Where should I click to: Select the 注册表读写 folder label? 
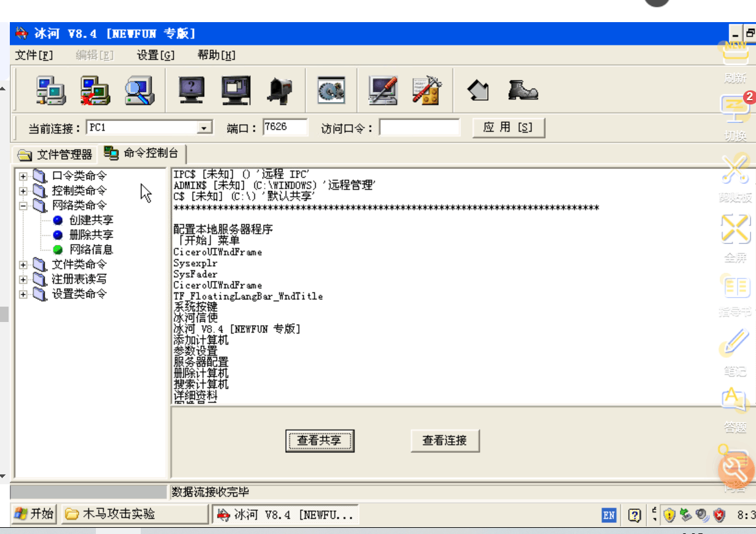coord(79,279)
